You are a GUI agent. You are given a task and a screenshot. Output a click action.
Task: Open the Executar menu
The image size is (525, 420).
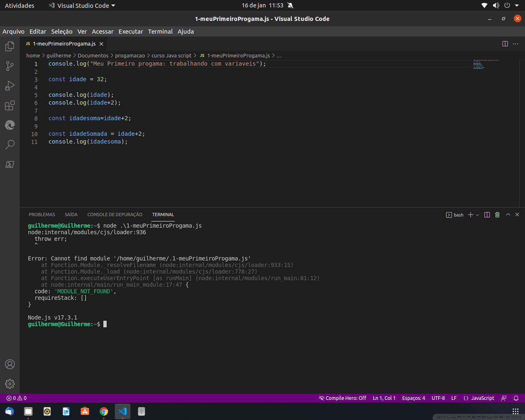tap(131, 32)
